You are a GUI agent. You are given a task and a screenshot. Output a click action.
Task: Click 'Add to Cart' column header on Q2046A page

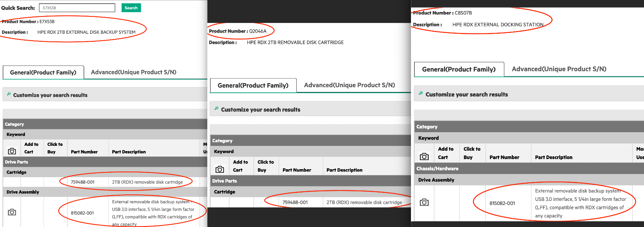click(x=240, y=166)
